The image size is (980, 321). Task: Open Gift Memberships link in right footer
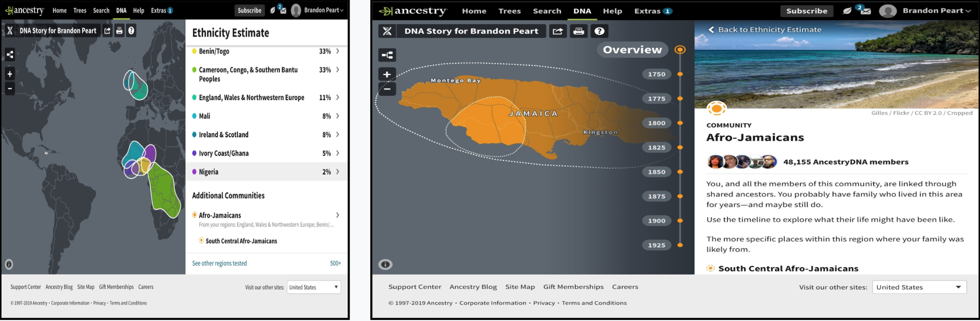coord(574,287)
